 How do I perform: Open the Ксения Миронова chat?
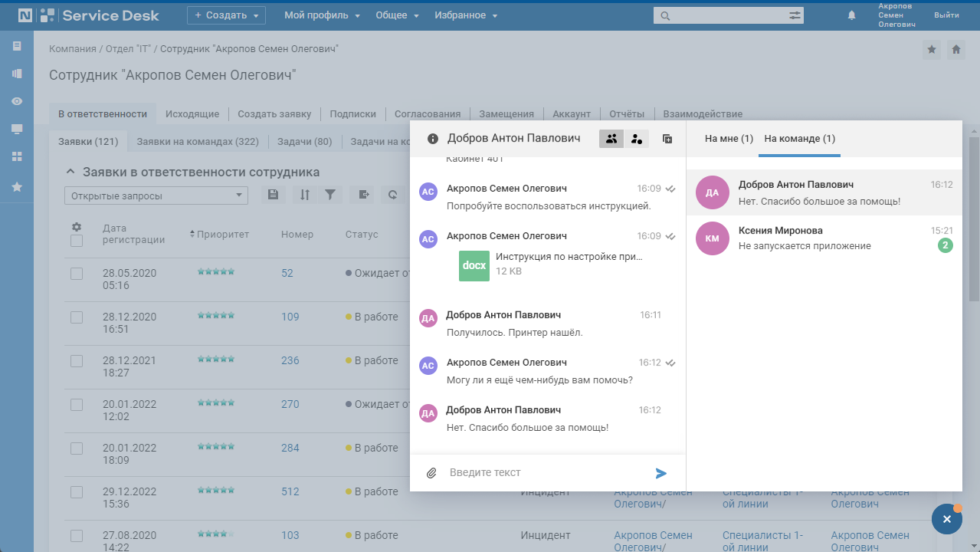(824, 238)
